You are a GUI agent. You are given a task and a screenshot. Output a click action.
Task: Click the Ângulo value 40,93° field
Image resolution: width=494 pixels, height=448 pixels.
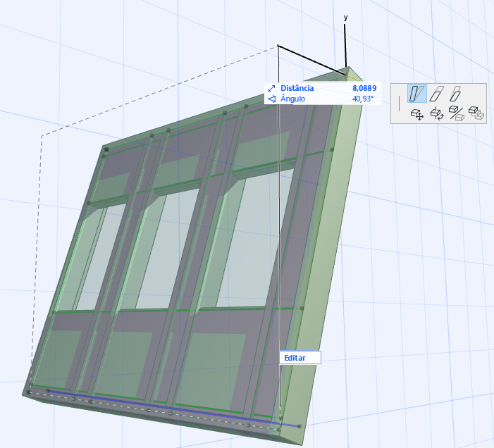(x=363, y=99)
